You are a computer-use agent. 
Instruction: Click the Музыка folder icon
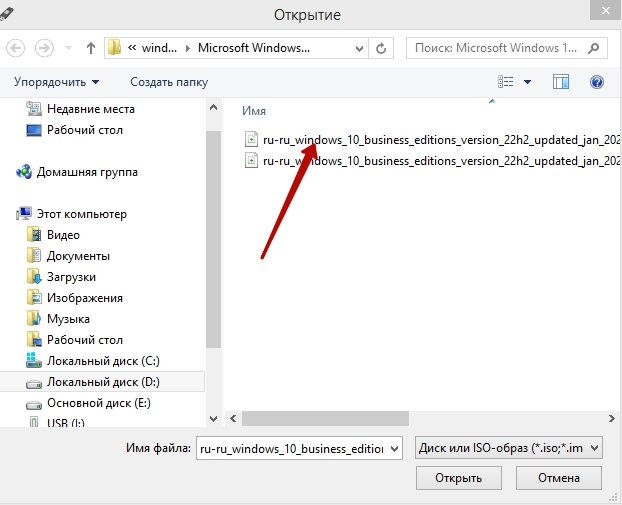pos(34,319)
